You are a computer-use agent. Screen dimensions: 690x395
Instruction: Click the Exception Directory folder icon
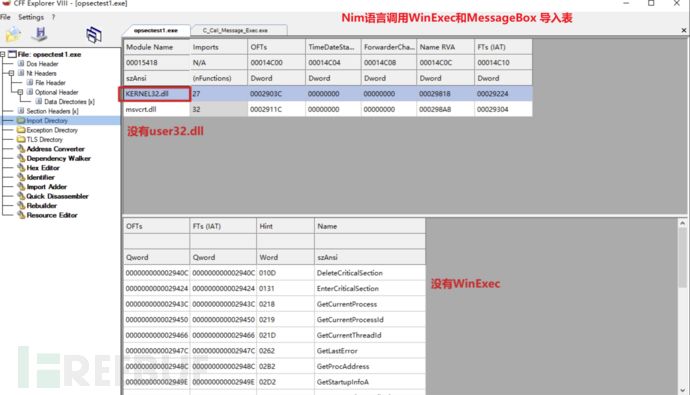[21, 130]
